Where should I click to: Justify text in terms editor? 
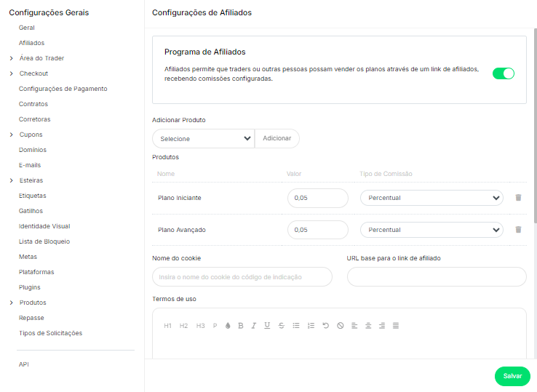pyautogui.click(x=396, y=326)
